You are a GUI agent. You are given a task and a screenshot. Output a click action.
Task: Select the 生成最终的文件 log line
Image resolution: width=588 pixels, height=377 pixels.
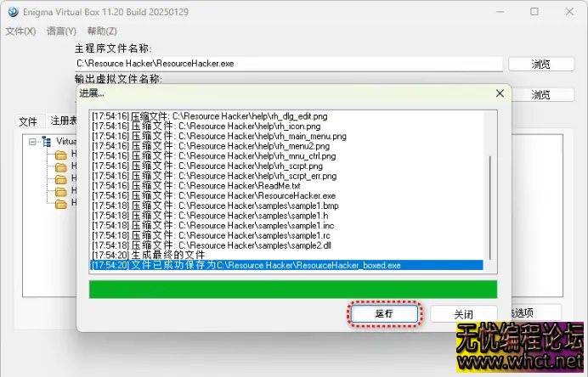[x=287, y=256]
